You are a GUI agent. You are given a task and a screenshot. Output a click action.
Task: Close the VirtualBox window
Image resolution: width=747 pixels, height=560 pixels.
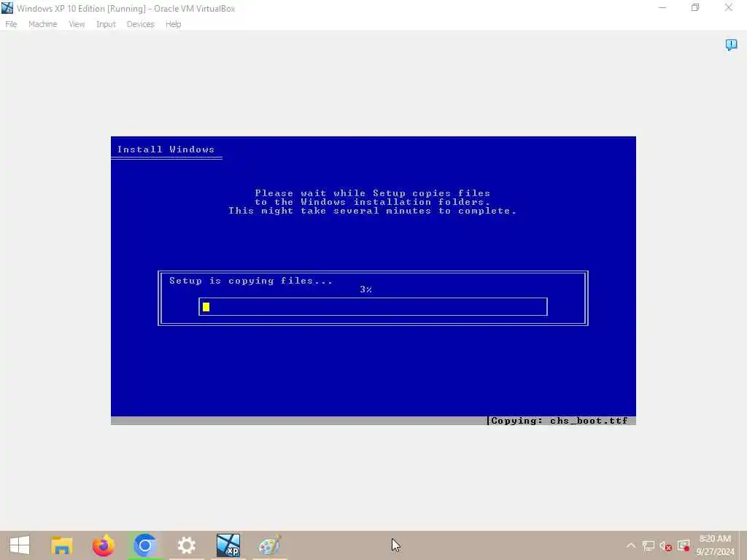(729, 8)
